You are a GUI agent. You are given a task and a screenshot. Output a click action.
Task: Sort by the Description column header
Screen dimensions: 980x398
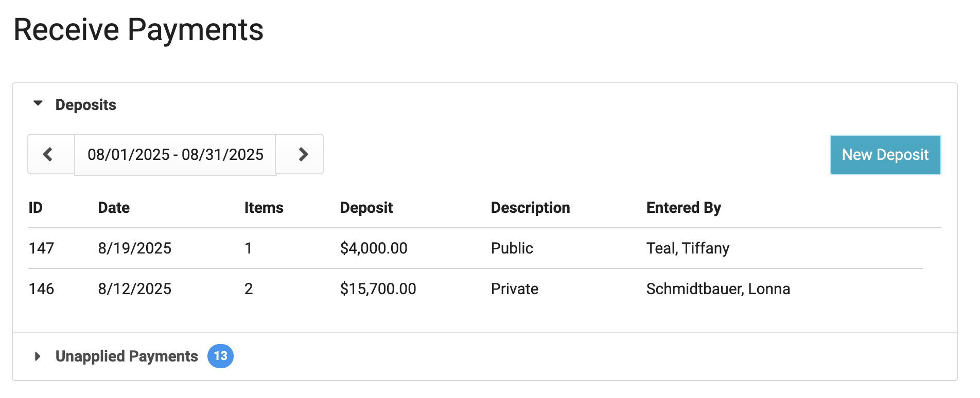[x=530, y=208]
